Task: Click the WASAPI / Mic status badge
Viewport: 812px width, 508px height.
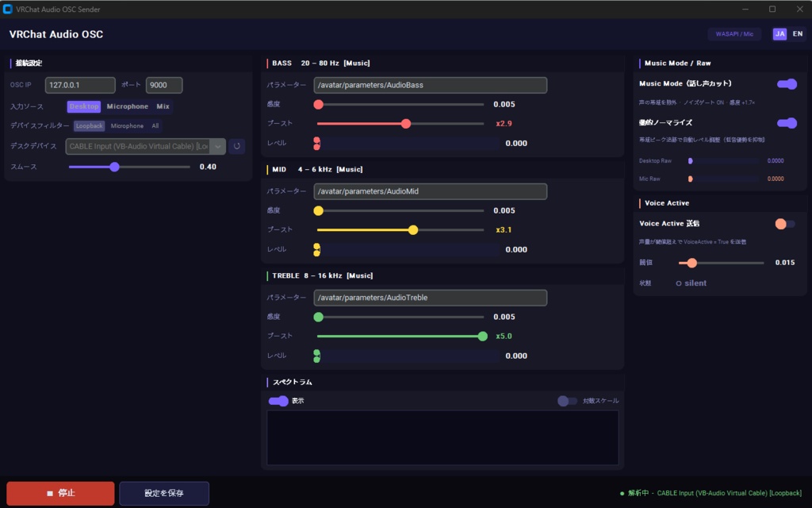Action: pos(734,35)
